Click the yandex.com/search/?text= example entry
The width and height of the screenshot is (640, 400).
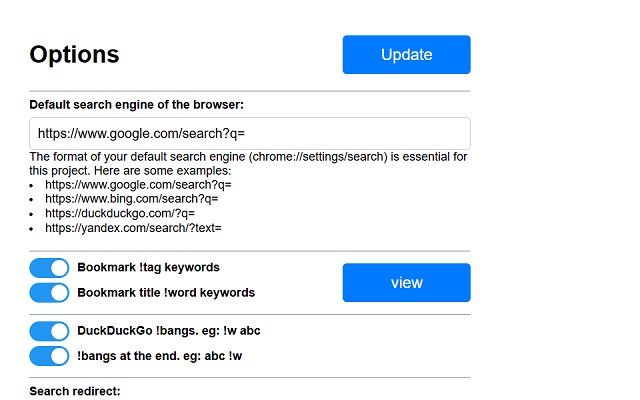point(133,228)
